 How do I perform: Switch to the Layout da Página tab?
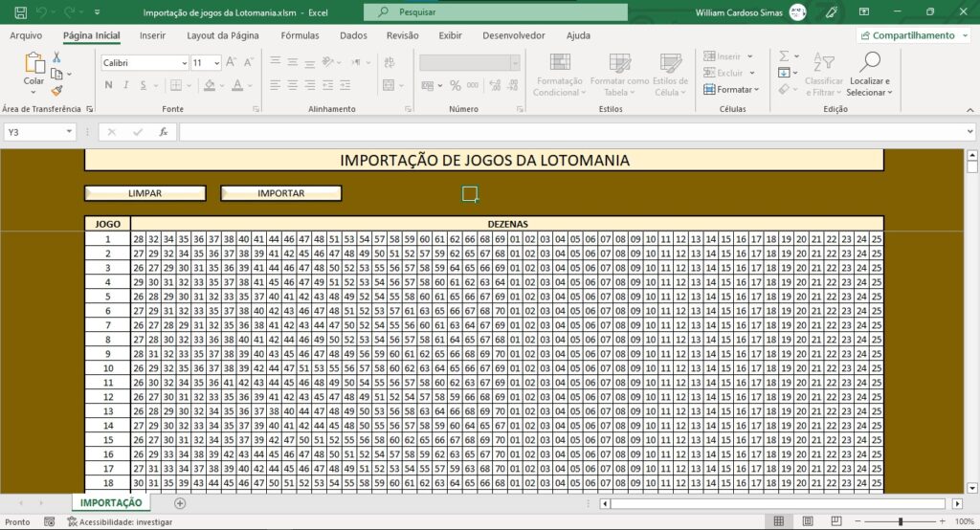click(x=222, y=35)
